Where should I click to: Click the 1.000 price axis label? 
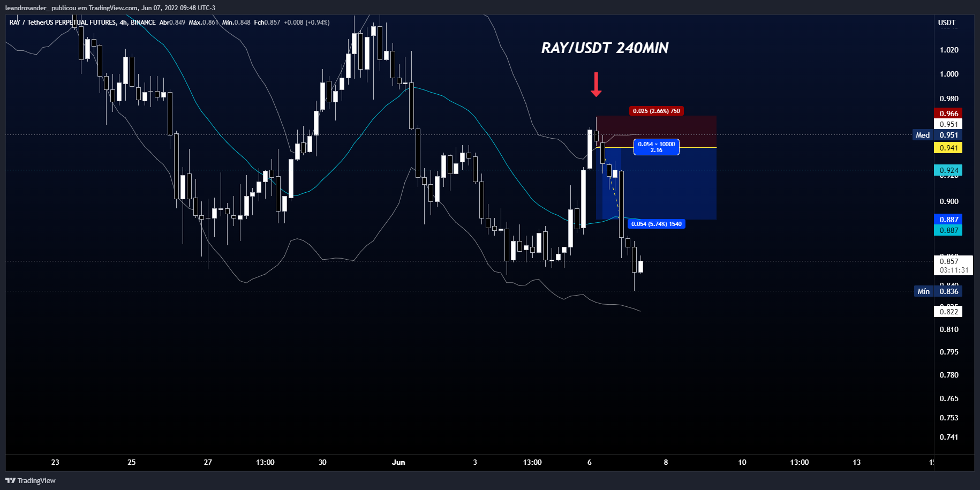949,74
